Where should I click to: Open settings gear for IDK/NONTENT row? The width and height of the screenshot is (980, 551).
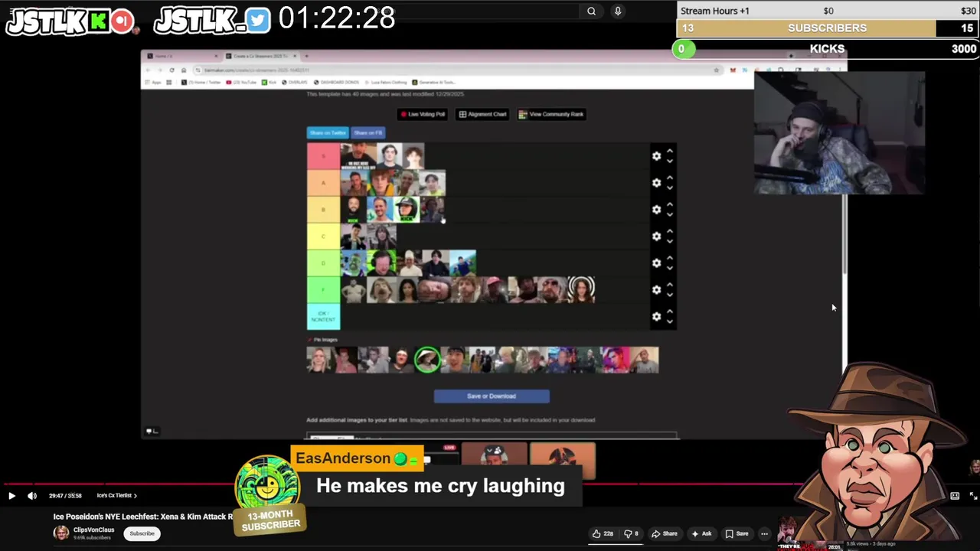pos(656,317)
